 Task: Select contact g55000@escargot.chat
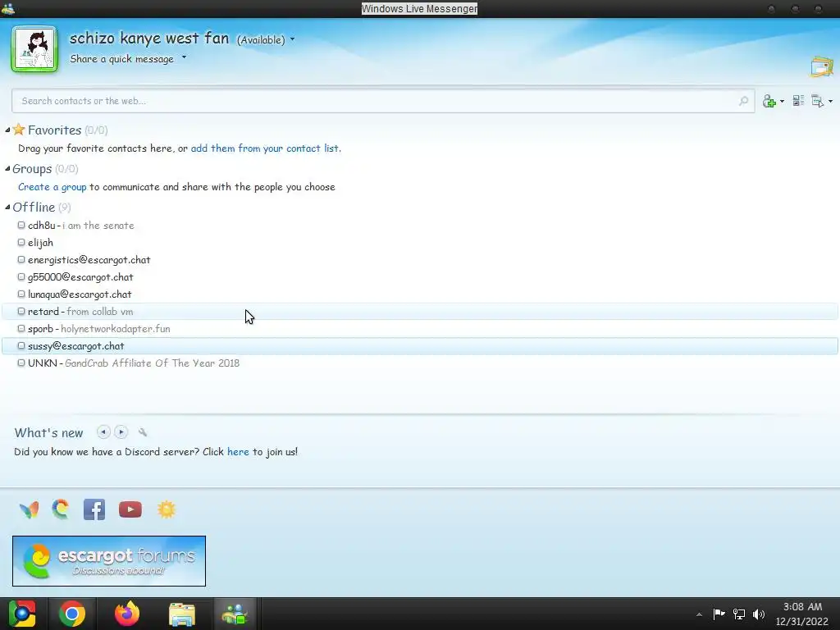(x=419, y=277)
